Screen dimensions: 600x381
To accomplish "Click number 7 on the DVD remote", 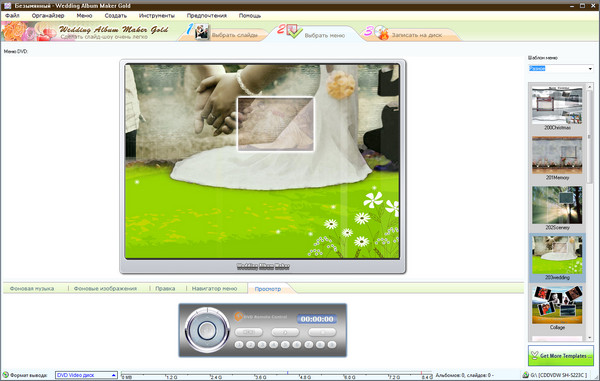I will 309,345.
